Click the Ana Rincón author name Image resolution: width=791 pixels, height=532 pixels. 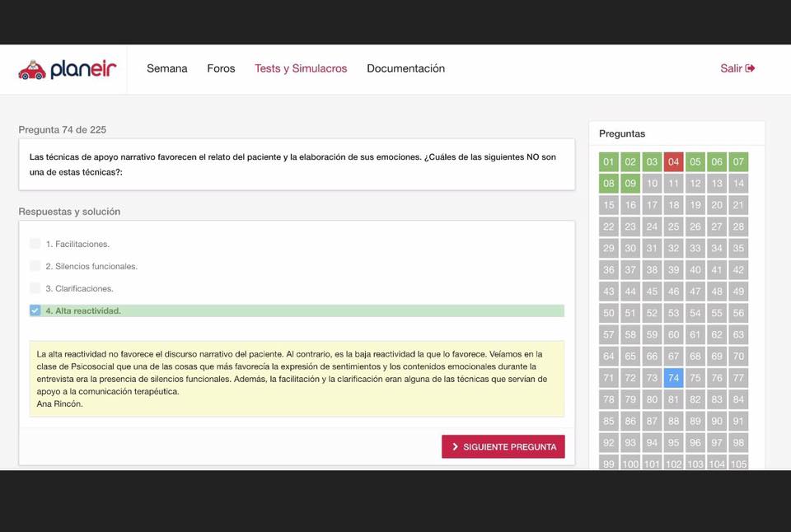coord(59,404)
